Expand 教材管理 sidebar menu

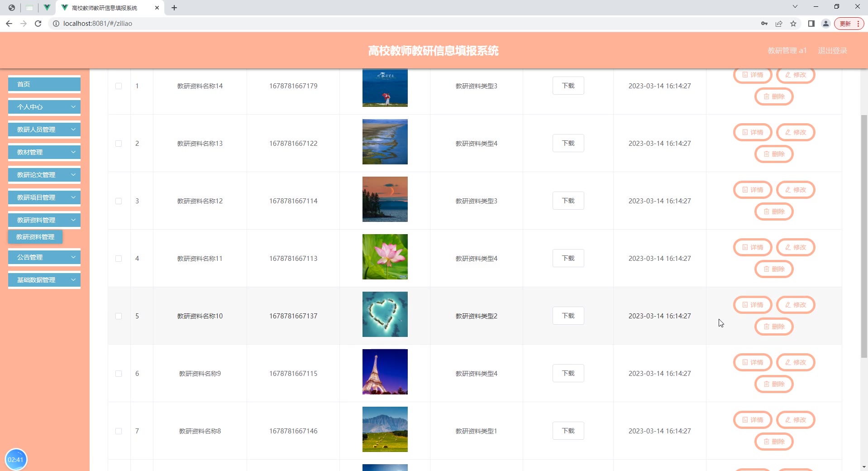click(x=44, y=152)
